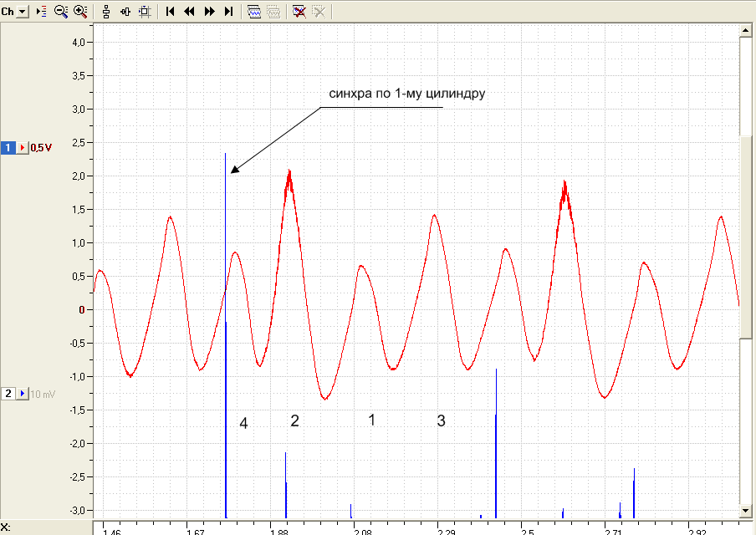
Task: Click the horizontal fit icon
Action: coord(125,11)
